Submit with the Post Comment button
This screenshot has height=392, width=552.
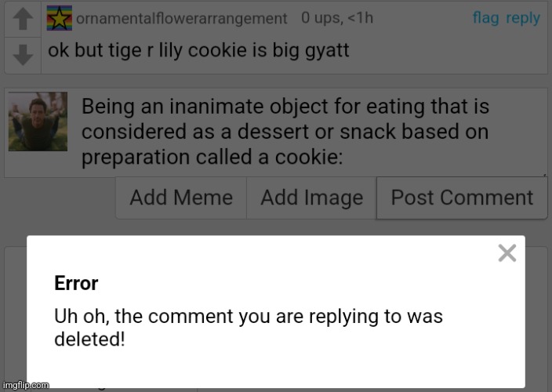(462, 198)
